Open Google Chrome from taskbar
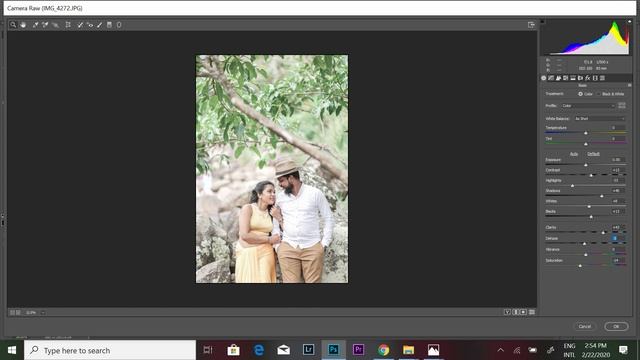Viewport: 640px width, 360px height. click(383, 350)
